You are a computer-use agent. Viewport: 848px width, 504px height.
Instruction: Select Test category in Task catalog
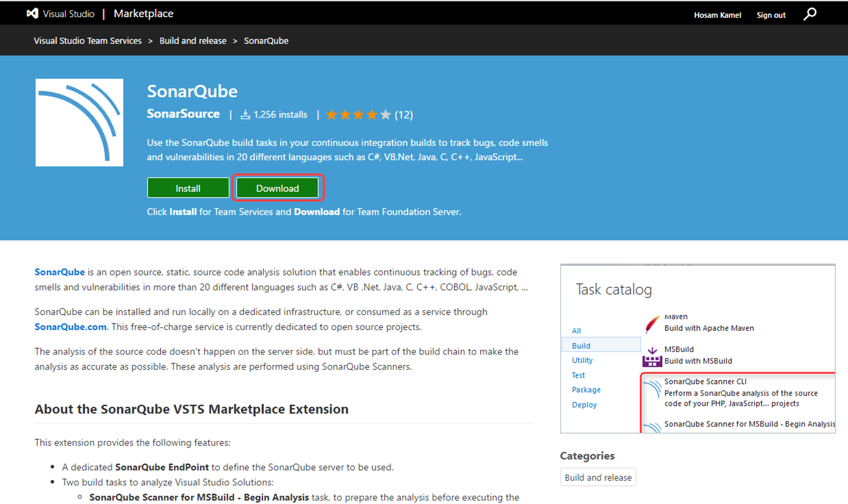click(x=578, y=375)
